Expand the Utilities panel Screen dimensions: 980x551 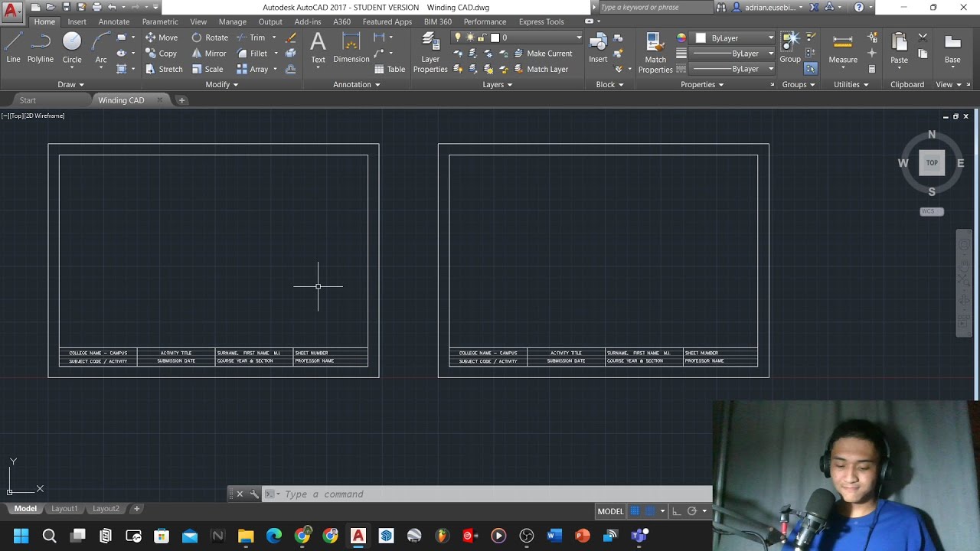(x=851, y=84)
